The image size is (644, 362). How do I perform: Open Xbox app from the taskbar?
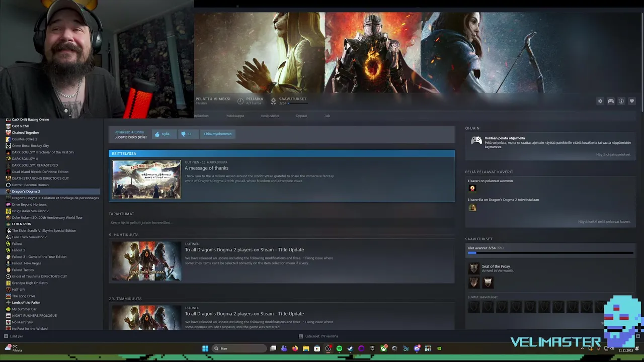[383, 348]
